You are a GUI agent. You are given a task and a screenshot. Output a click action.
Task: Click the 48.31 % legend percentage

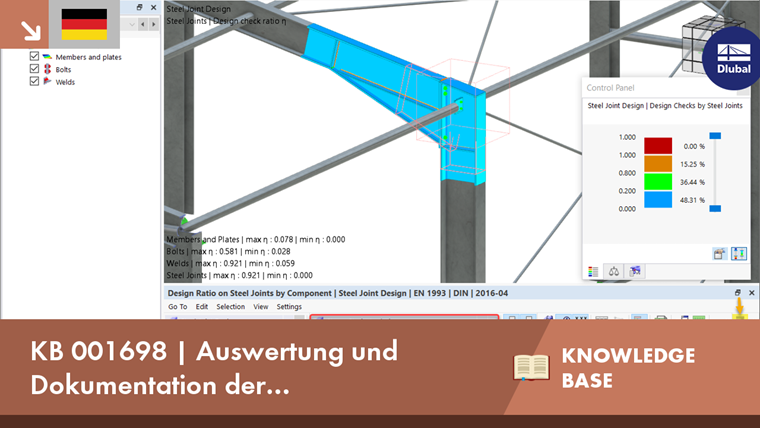pos(692,200)
